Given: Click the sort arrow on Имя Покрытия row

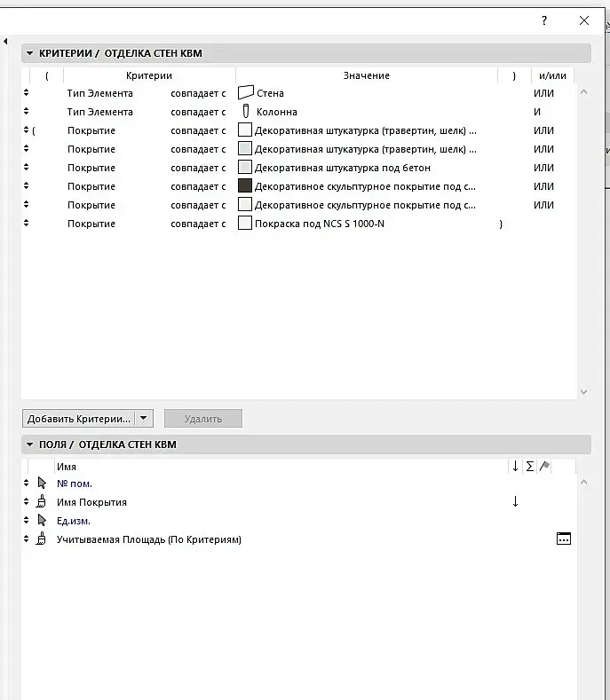Looking at the screenshot, I should point(515,501).
